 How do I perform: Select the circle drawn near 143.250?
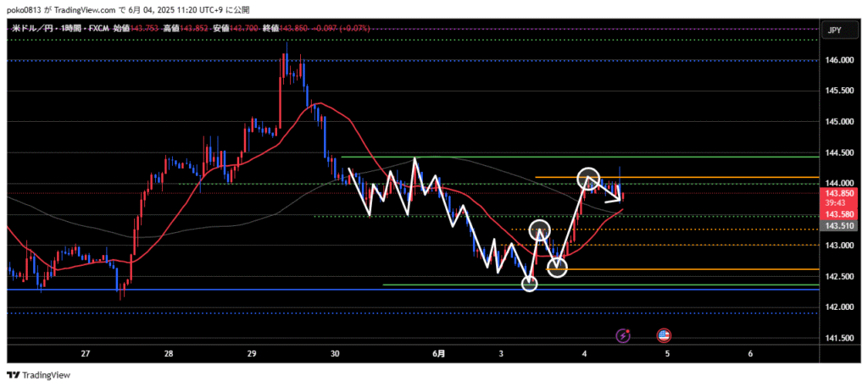(541, 229)
